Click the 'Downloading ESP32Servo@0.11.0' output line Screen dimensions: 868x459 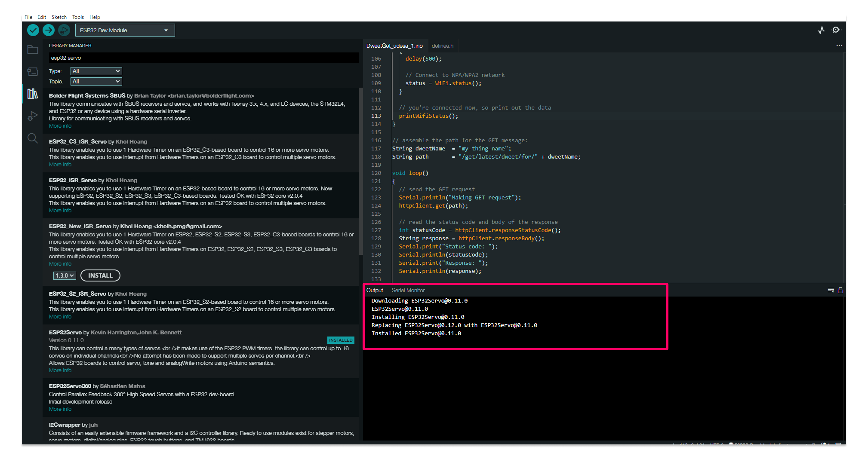419,301
